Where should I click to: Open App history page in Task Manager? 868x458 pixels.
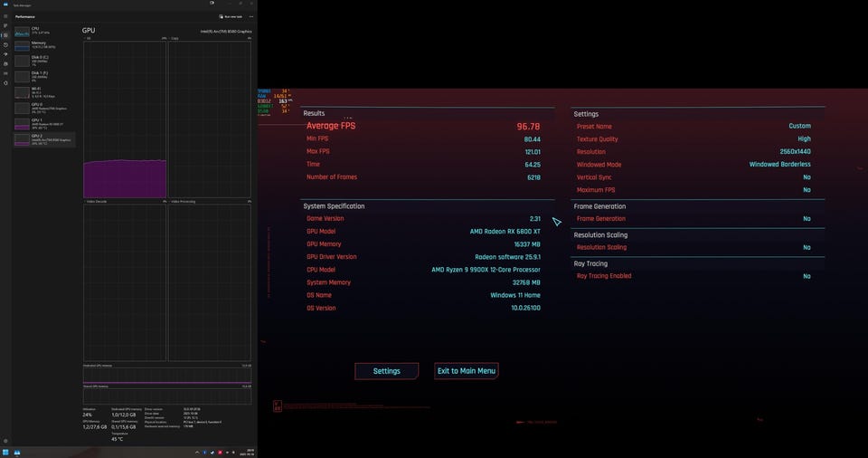5,45
